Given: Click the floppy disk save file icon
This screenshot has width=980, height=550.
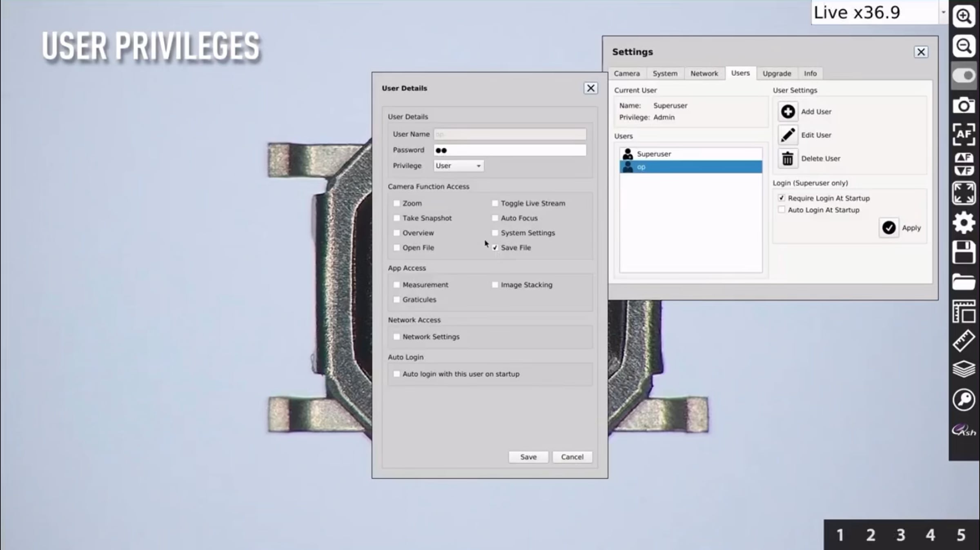Looking at the screenshot, I should click(964, 252).
